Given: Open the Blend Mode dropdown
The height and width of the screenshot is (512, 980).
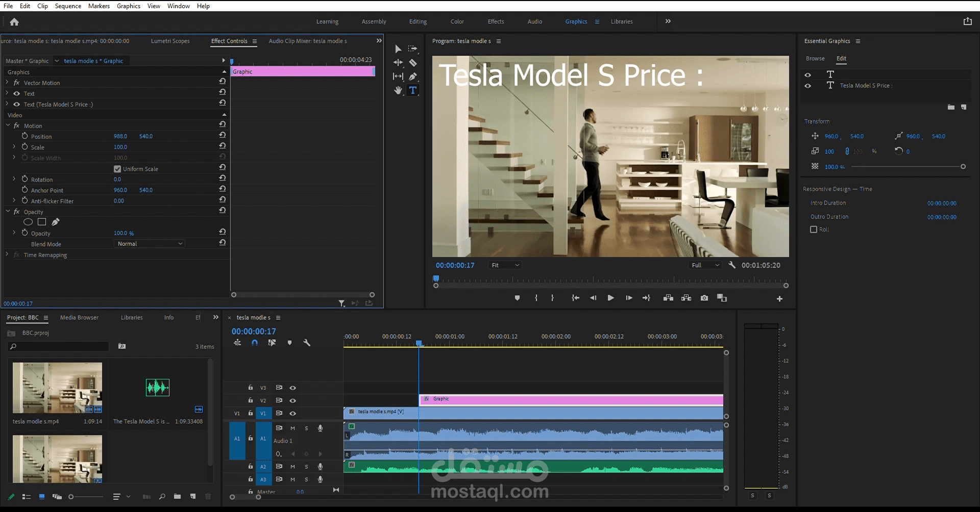Looking at the screenshot, I should click(x=149, y=244).
